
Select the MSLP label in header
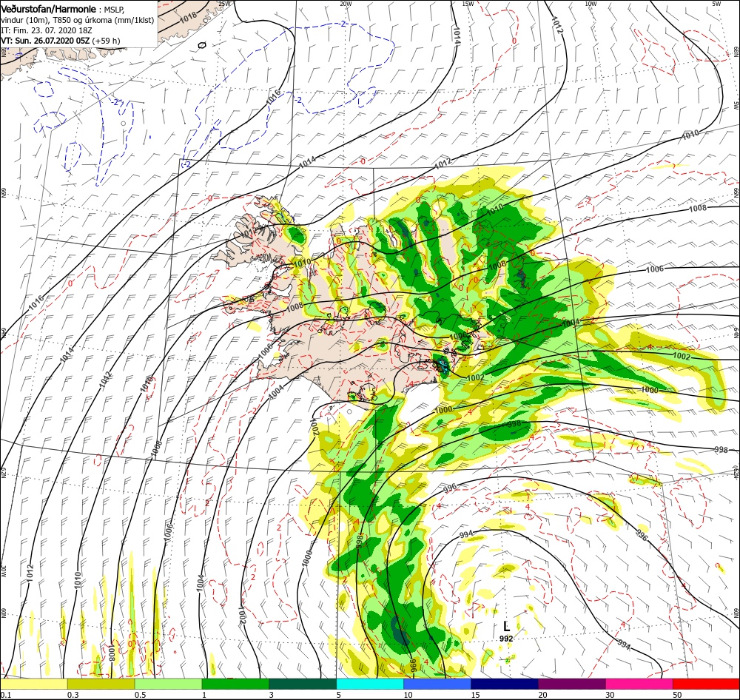pyautogui.click(x=114, y=10)
